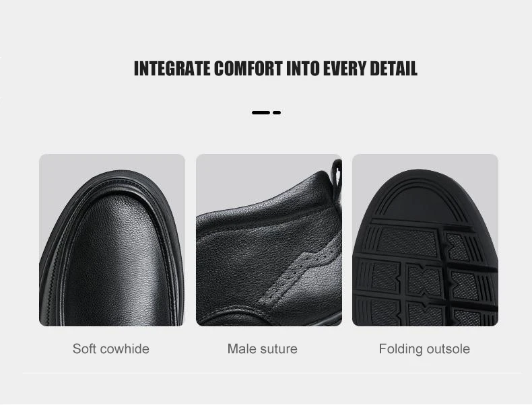The height and width of the screenshot is (405, 532).
Task: Click the word DETAIL in the heading
Action: coord(393,69)
